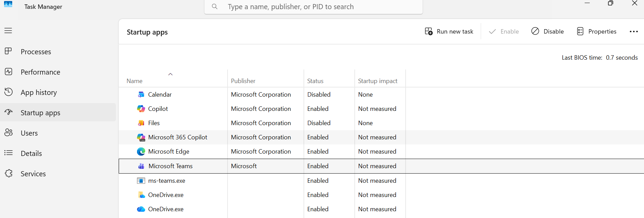Image resolution: width=644 pixels, height=218 pixels.
Task: Click the Enable button label
Action: click(x=510, y=32)
